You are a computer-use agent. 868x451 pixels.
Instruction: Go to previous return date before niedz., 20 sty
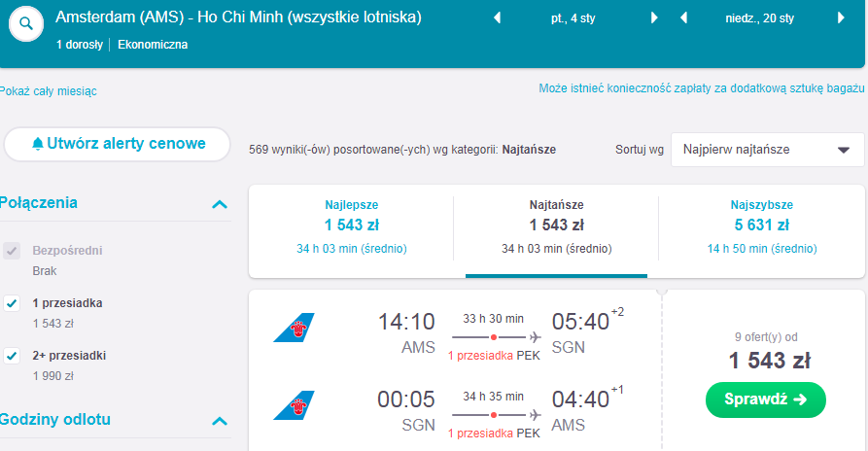click(683, 17)
